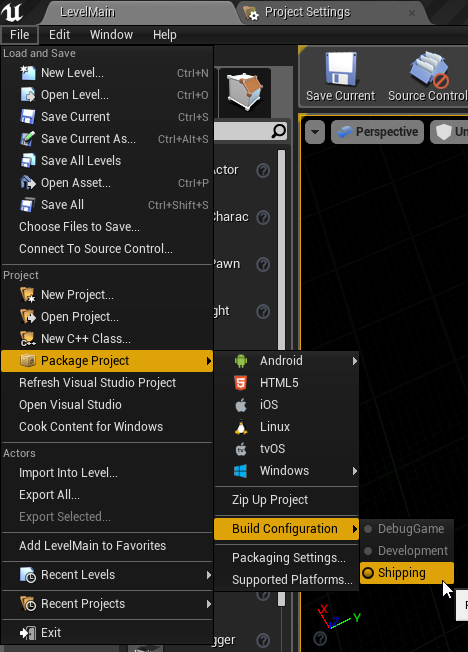Open the Edit menu
This screenshot has height=652, width=468.
coord(59,35)
